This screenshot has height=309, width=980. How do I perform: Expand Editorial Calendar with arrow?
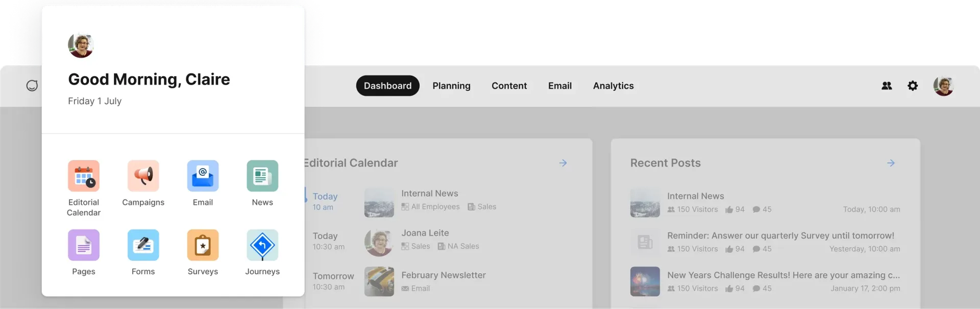563,163
